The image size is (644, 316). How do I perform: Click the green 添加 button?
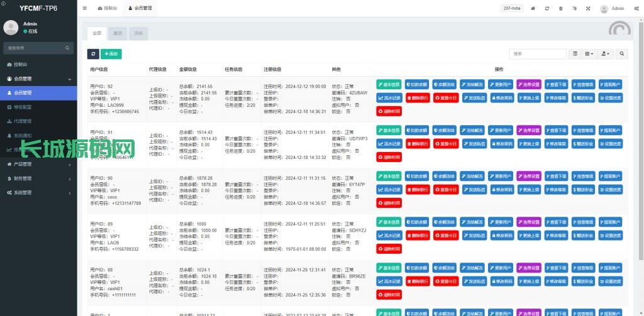click(111, 54)
